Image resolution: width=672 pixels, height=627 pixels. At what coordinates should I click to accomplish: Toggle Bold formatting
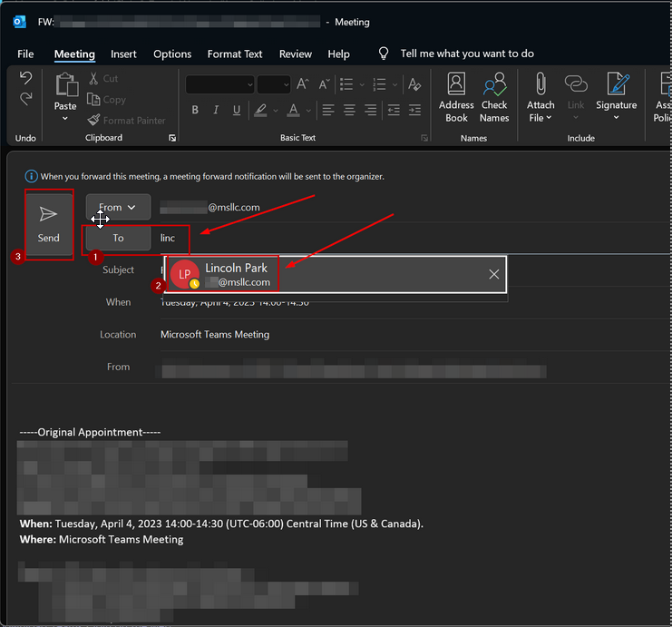[195, 110]
